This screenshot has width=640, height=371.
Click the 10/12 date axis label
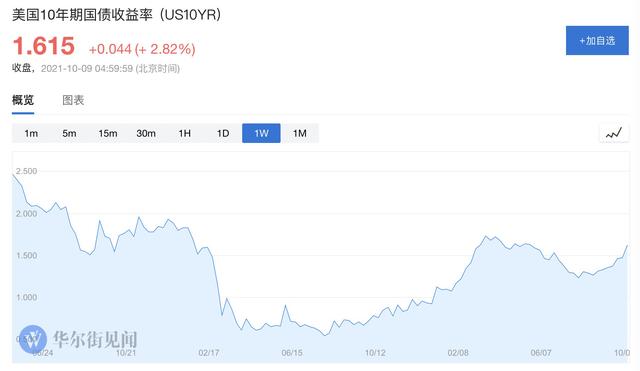coord(375,353)
